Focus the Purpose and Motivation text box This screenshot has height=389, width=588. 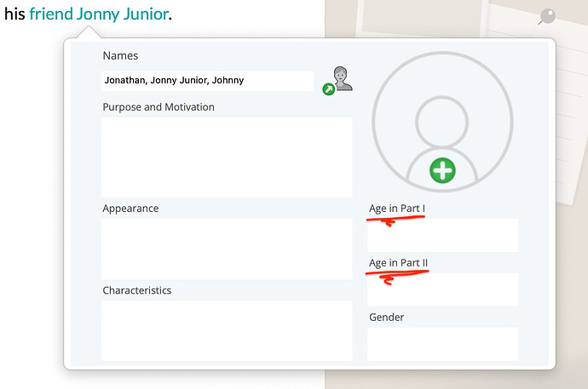click(x=226, y=157)
